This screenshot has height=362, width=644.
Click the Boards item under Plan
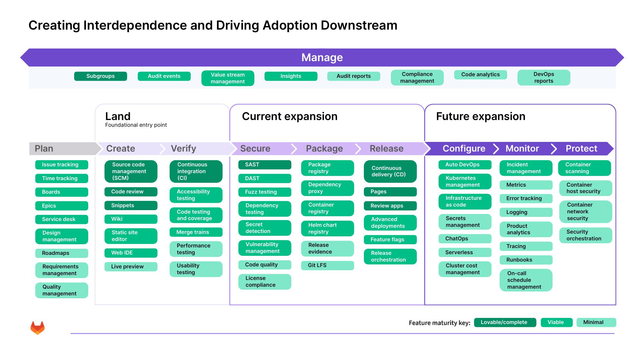pyautogui.click(x=62, y=192)
